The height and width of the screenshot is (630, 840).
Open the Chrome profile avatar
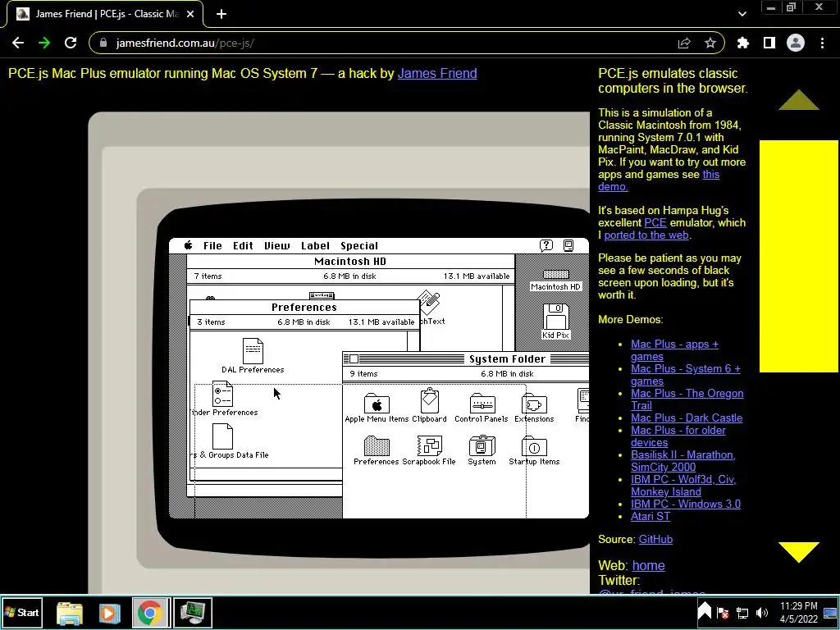pyautogui.click(x=796, y=43)
